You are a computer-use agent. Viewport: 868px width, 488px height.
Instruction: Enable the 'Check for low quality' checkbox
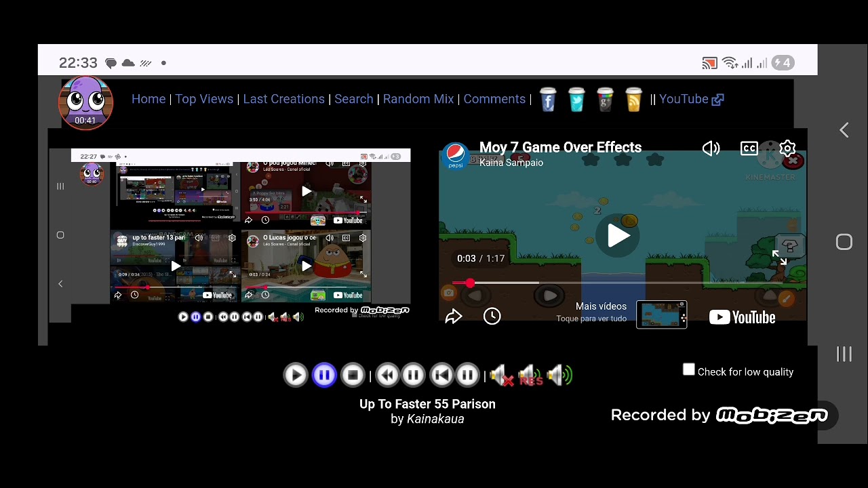point(689,370)
